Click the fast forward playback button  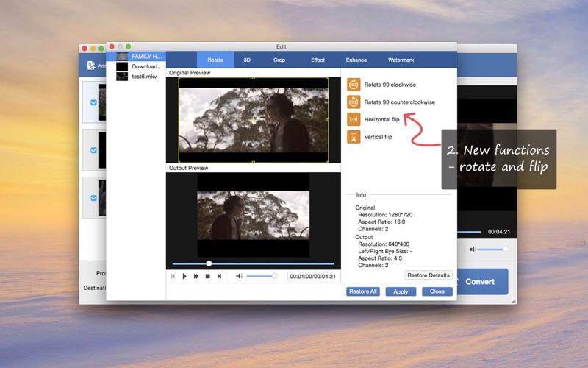tap(196, 277)
